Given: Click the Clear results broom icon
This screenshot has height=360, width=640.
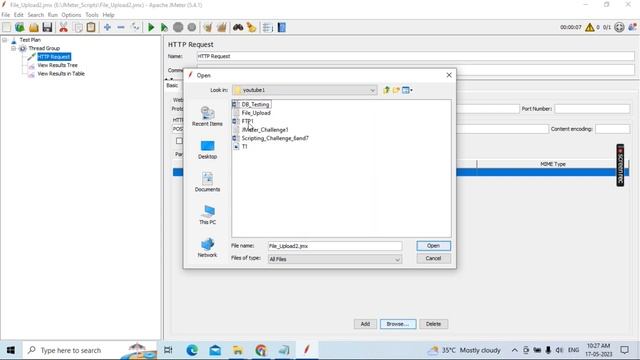Looking at the screenshot, I should tap(208, 27).
